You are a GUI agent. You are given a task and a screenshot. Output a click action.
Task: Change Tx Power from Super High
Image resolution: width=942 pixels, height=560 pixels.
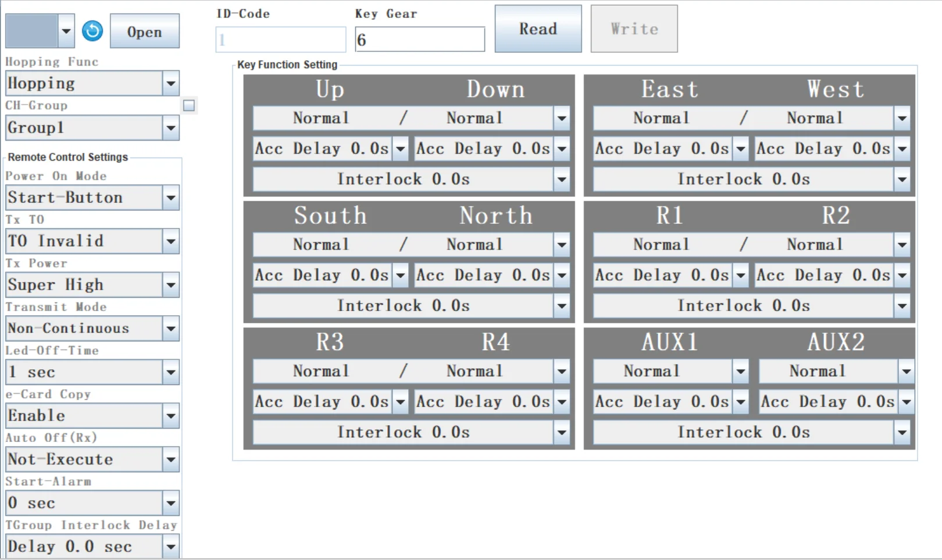(92, 284)
